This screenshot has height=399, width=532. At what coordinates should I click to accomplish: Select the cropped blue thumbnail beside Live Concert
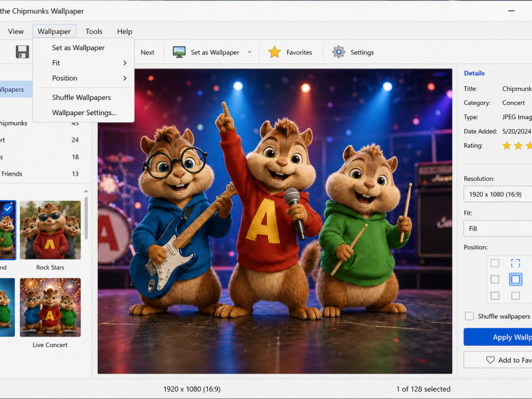pos(7,307)
